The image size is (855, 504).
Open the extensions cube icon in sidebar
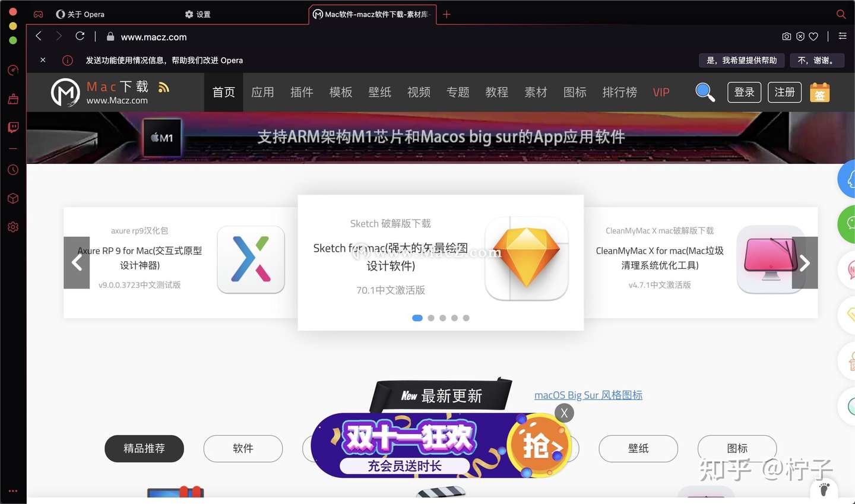[x=12, y=198]
